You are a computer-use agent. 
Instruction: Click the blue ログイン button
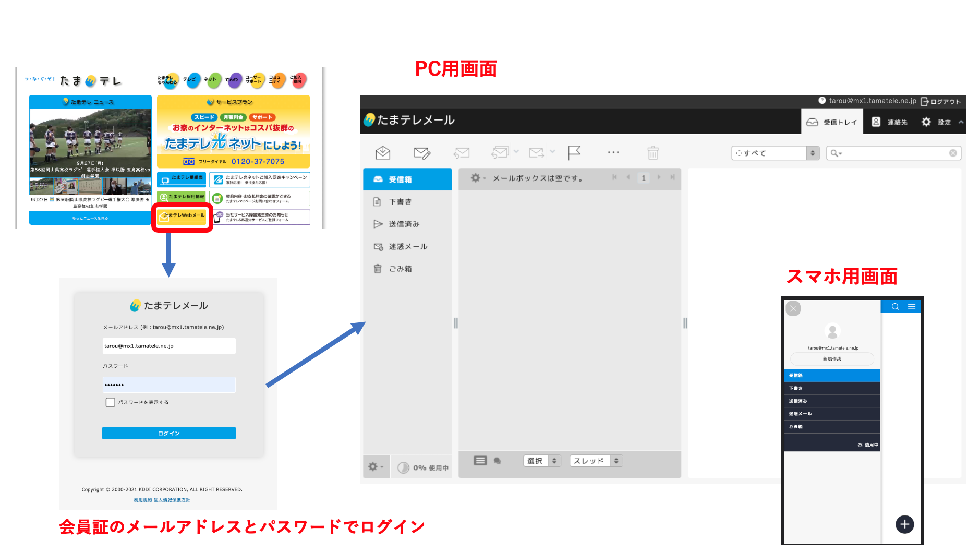pos(169,433)
